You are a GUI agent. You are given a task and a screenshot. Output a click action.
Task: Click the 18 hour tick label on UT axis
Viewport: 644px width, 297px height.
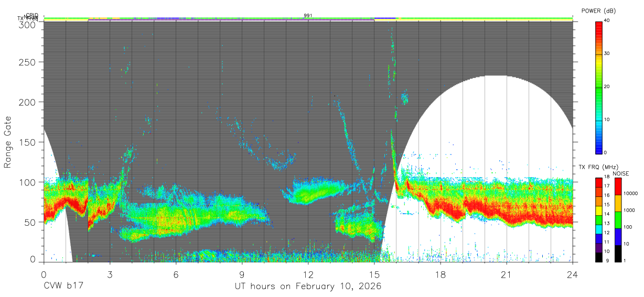pyautogui.click(x=440, y=274)
